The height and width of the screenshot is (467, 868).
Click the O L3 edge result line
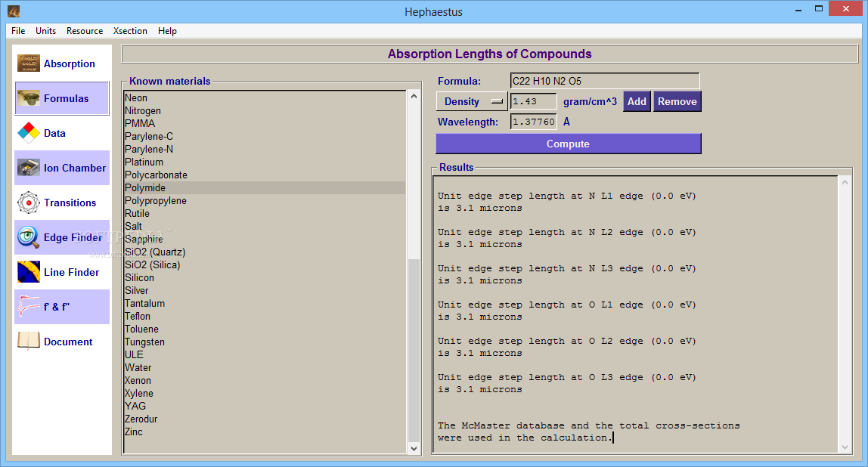(567, 377)
